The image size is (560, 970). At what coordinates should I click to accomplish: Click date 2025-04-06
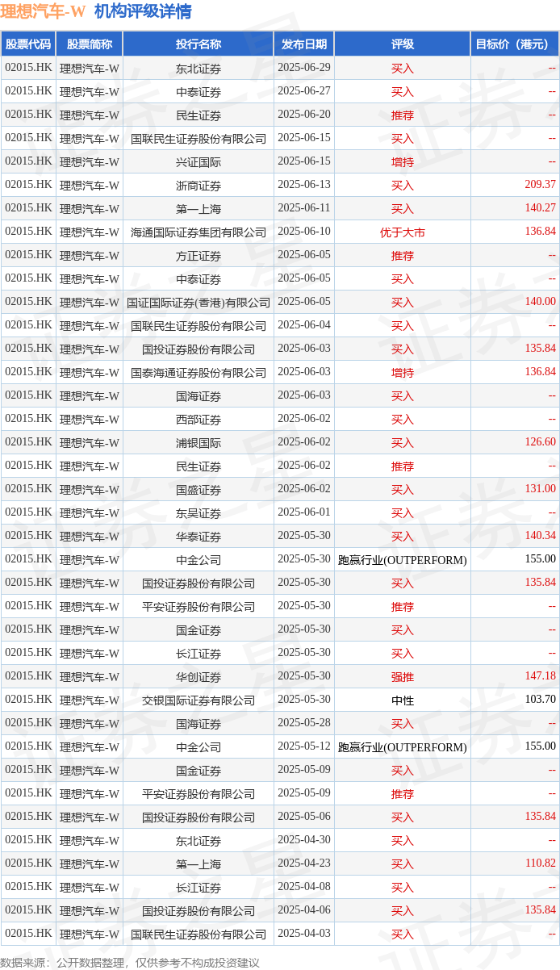point(304,910)
